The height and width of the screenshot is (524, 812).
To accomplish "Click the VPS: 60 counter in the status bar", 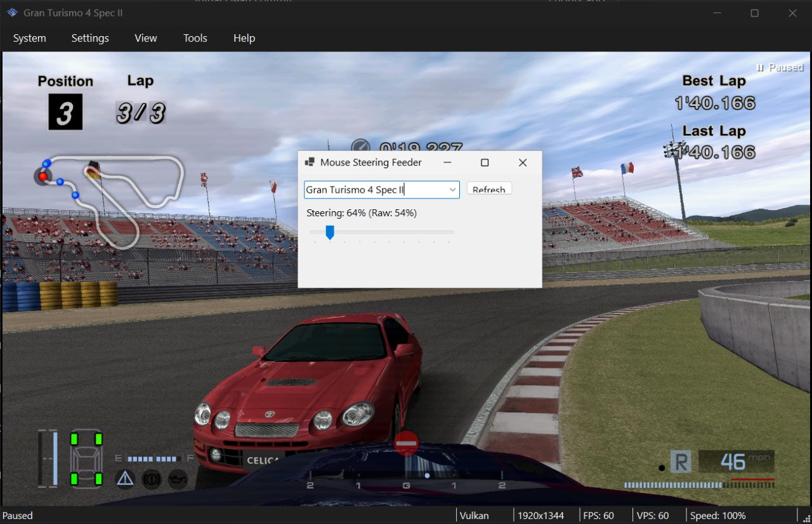I will click(x=653, y=515).
